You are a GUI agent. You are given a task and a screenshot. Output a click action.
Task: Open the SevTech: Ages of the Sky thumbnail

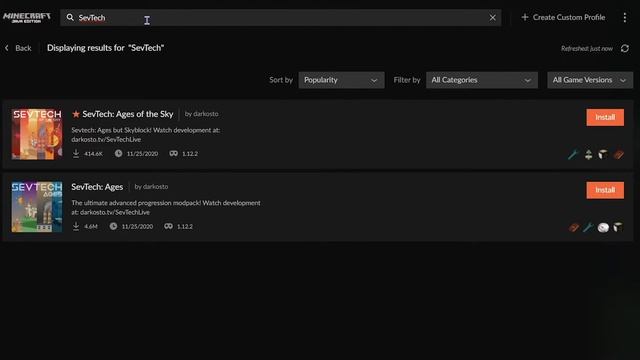click(37, 134)
